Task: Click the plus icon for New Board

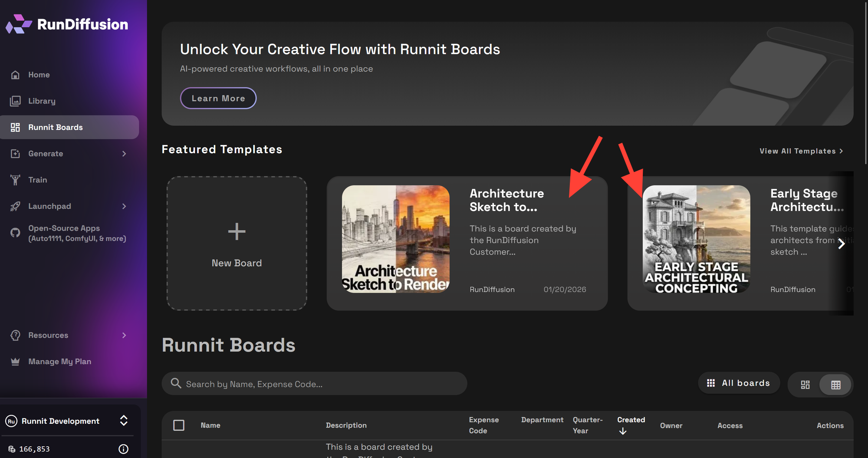Action: tap(237, 231)
